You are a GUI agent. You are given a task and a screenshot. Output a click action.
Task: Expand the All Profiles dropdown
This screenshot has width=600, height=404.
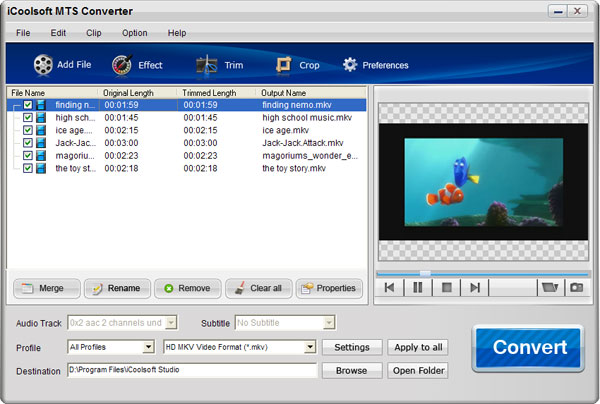[x=148, y=347]
